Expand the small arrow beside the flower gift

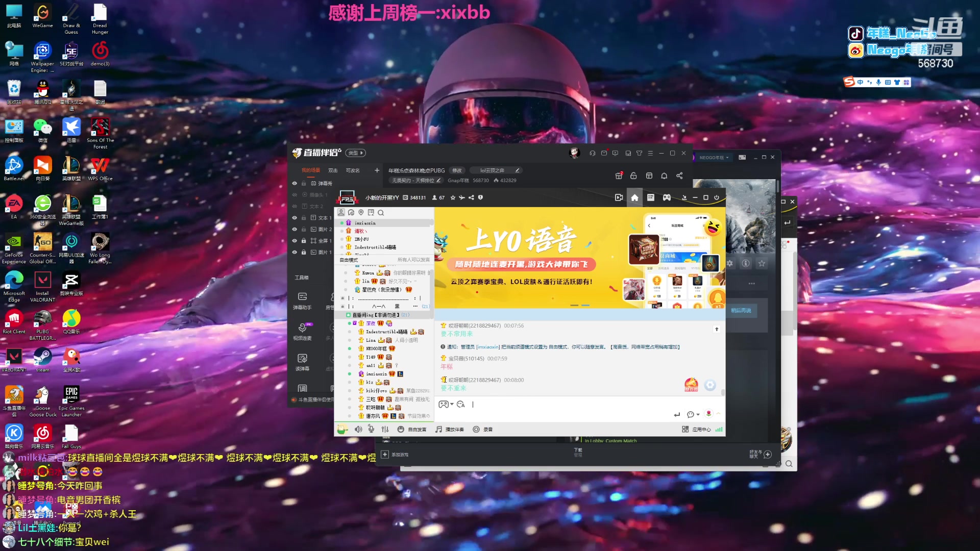(x=718, y=414)
